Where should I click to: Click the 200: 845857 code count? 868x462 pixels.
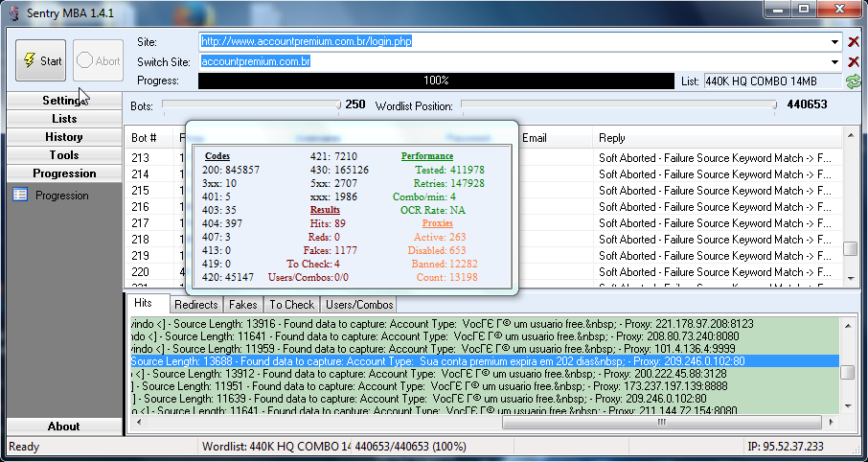click(231, 170)
